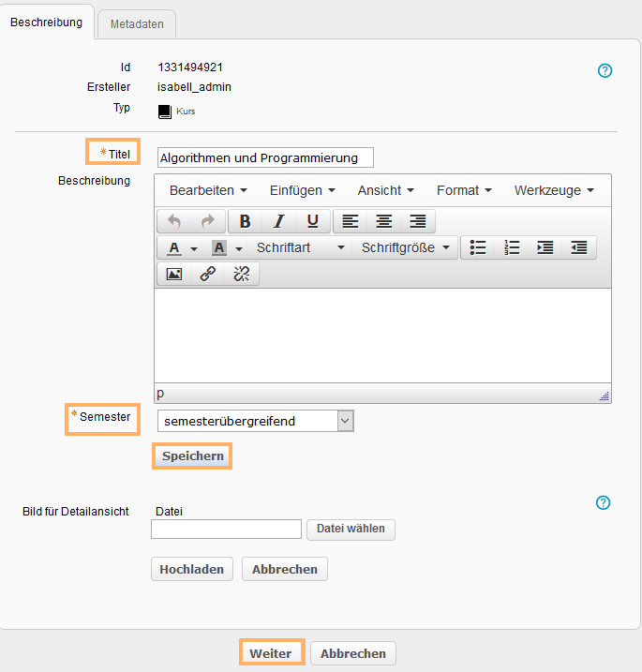
Task: Expand the Semester selection dropdown
Action: pos(345,421)
